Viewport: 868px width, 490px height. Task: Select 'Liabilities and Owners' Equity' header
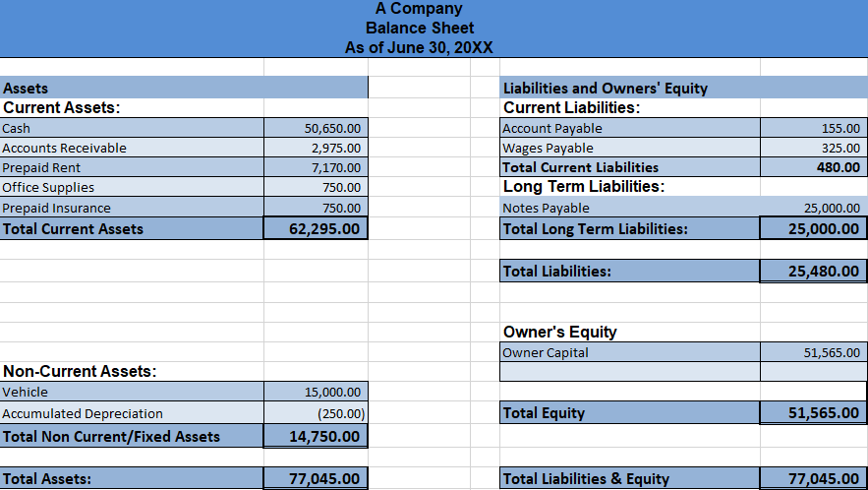(x=683, y=88)
